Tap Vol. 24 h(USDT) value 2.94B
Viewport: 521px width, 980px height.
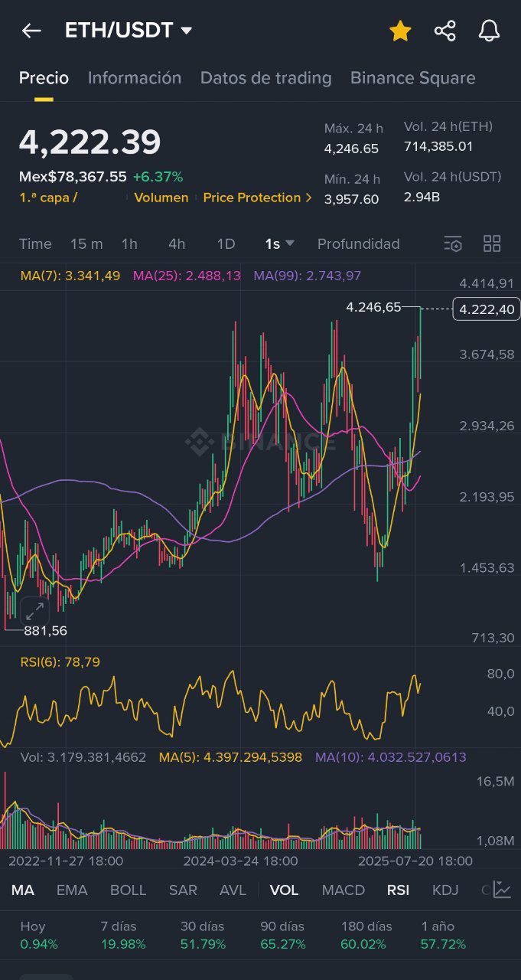[422, 197]
